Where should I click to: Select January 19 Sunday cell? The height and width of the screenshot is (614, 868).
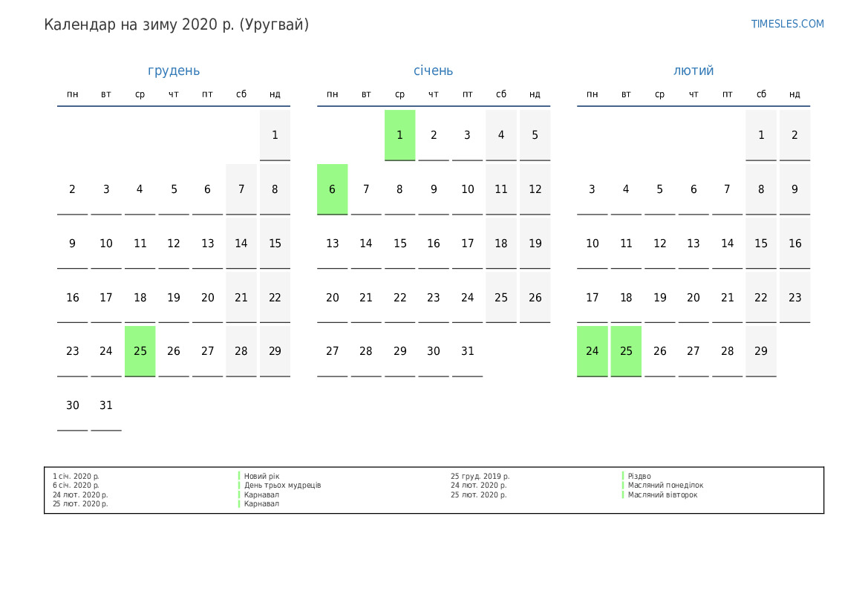[x=535, y=243]
